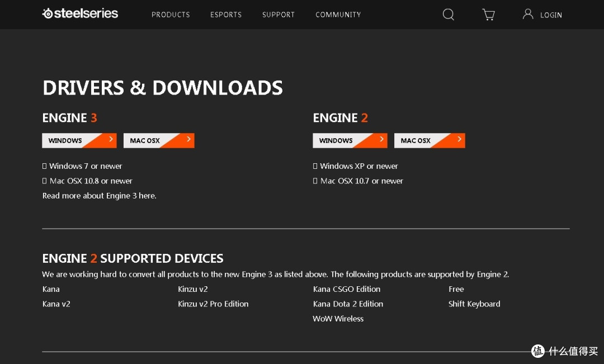This screenshot has height=364, width=604.
Task: Download Engine 2 for Windows
Action: (x=350, y=140)
